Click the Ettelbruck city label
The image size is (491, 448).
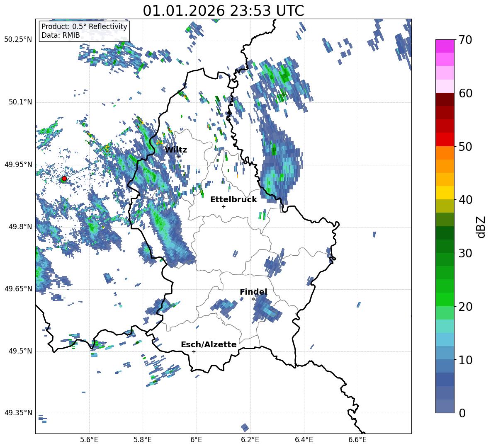tap(233, 200)
